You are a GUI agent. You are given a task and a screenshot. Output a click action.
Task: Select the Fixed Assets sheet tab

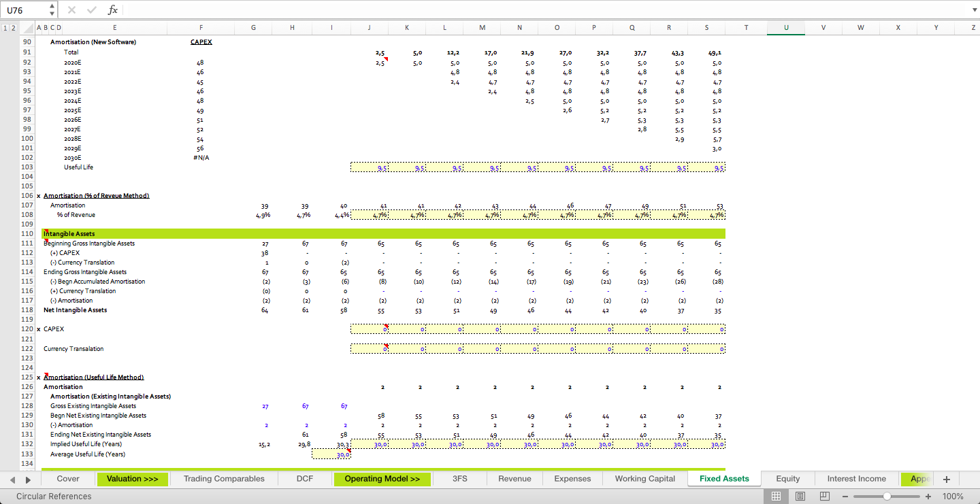[724, 479]
